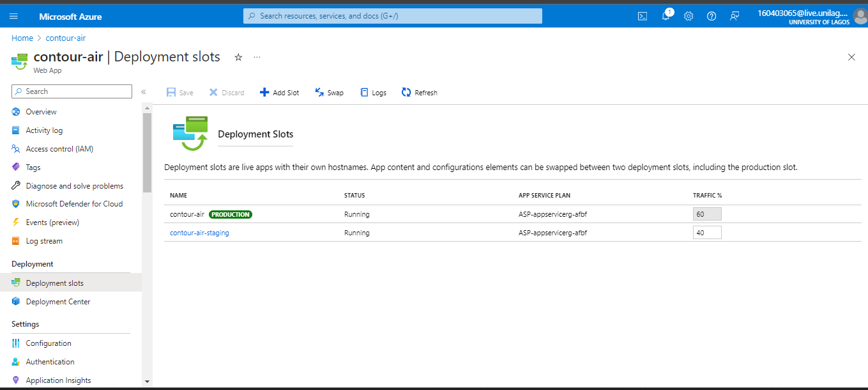The width and height of the screenshot is (868, 390).
Task: Open the Azure portal hamburger menu
Action: point(14,16)
